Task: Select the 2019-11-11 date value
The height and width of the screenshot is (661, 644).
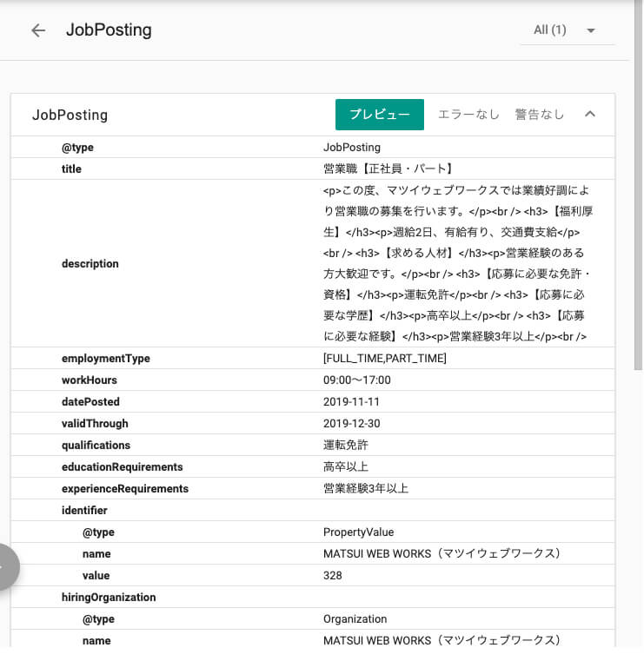Action: click(351, 402)
